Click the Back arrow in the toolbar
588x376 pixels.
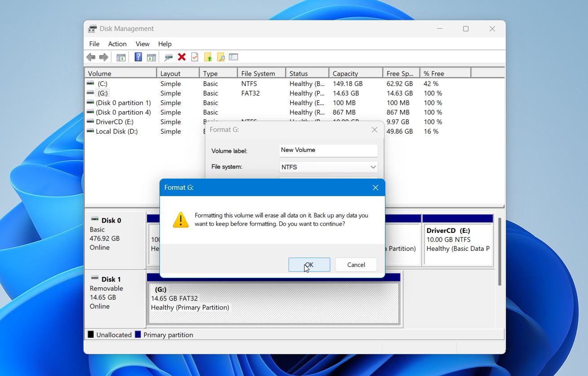(91, 57)
